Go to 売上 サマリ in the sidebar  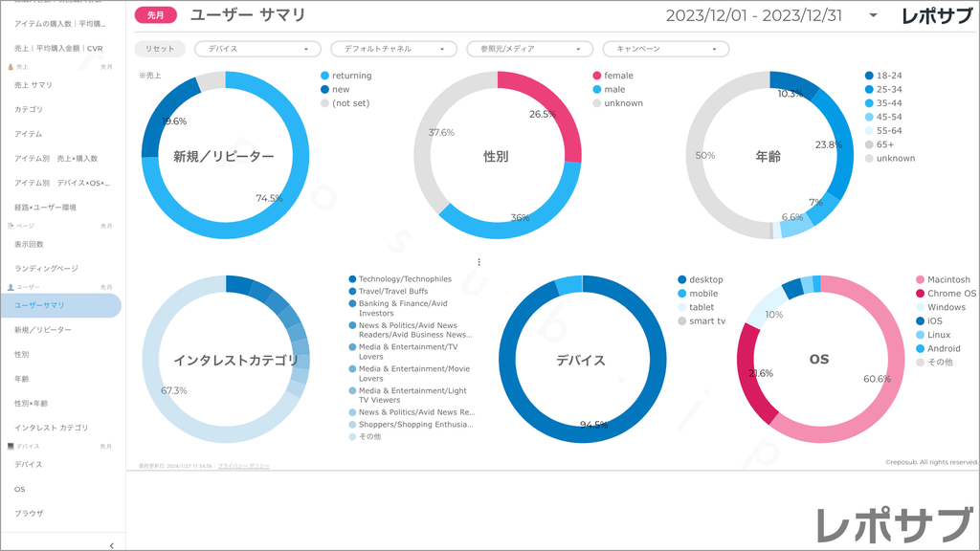coord(33,85)
